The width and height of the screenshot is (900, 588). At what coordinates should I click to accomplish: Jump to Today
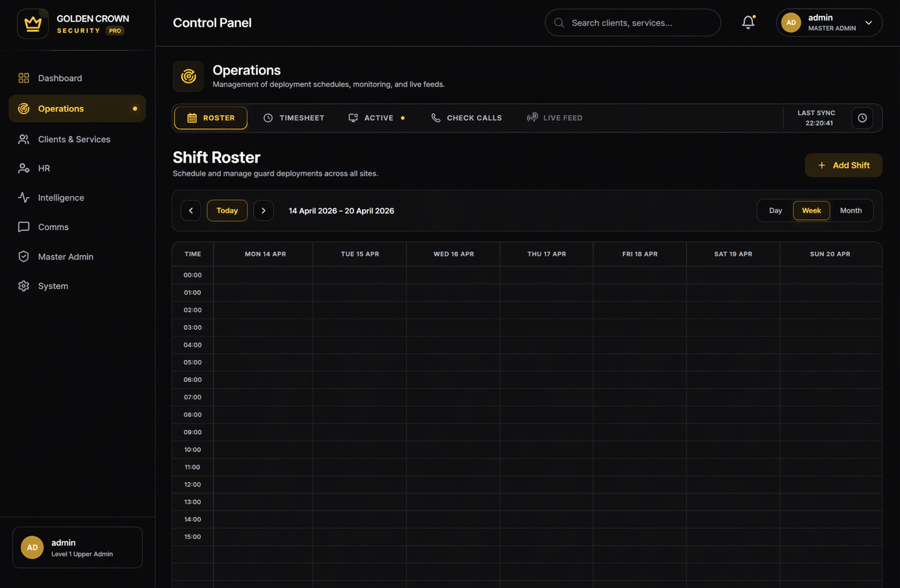click(x=227, y=210)
